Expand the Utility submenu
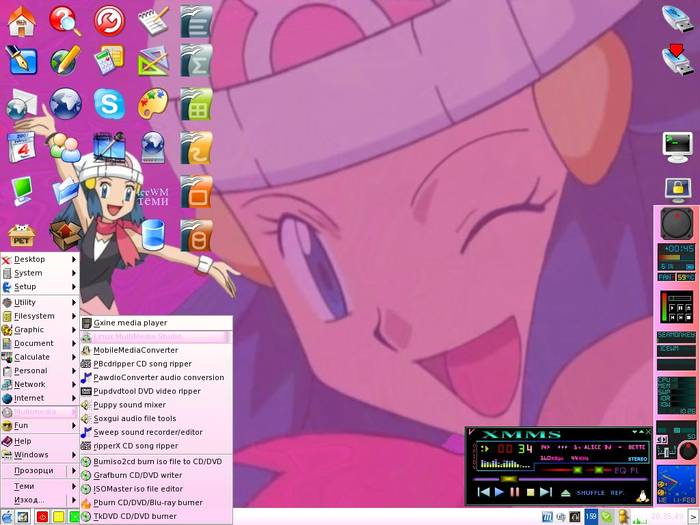This screenshot has width=700, height=525. [x=40, y=302]
